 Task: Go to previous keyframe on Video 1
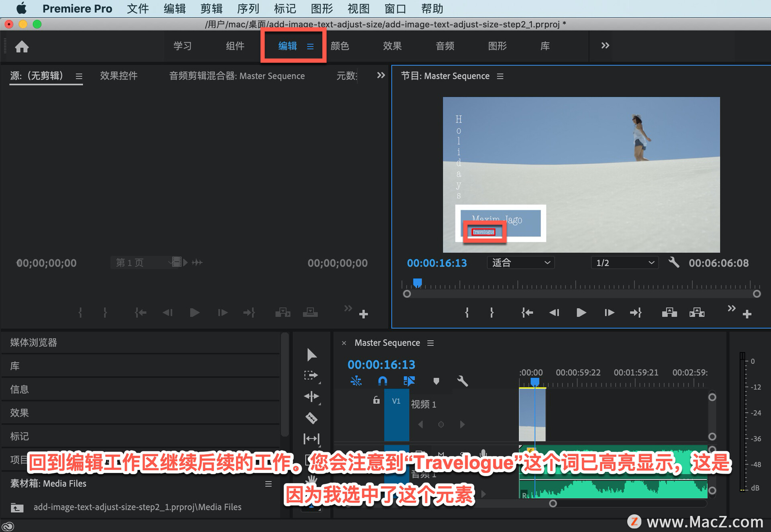(420, 424)
